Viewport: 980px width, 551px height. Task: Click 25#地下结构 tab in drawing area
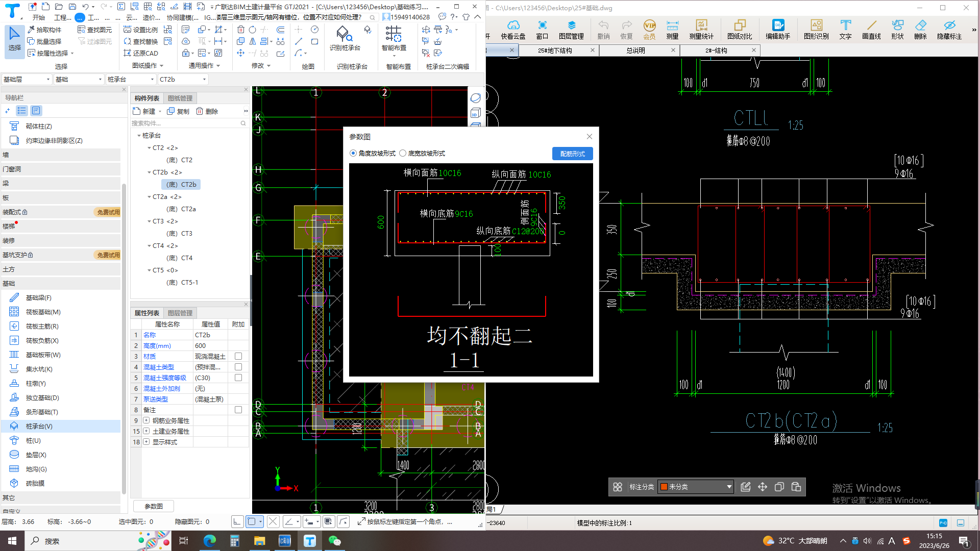pyautogui.click(x=553, y=51)
